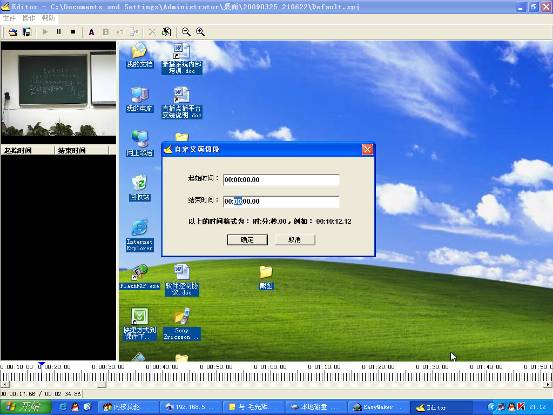Click the playback time status text
Image resolution: width=553 pixels, height=415 pixels.
click(41, 393)
